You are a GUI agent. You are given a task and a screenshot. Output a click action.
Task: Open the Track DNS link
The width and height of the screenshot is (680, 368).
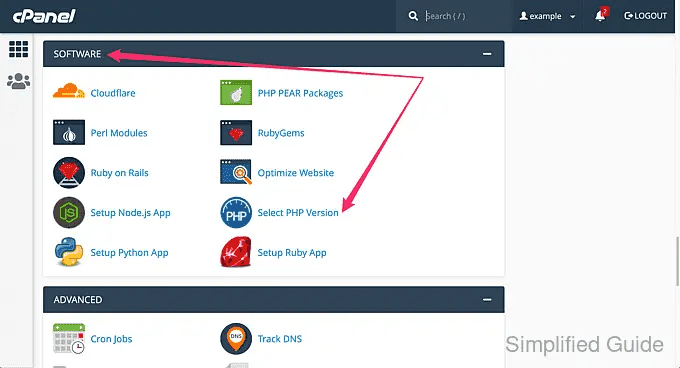[x=280, y=339]
